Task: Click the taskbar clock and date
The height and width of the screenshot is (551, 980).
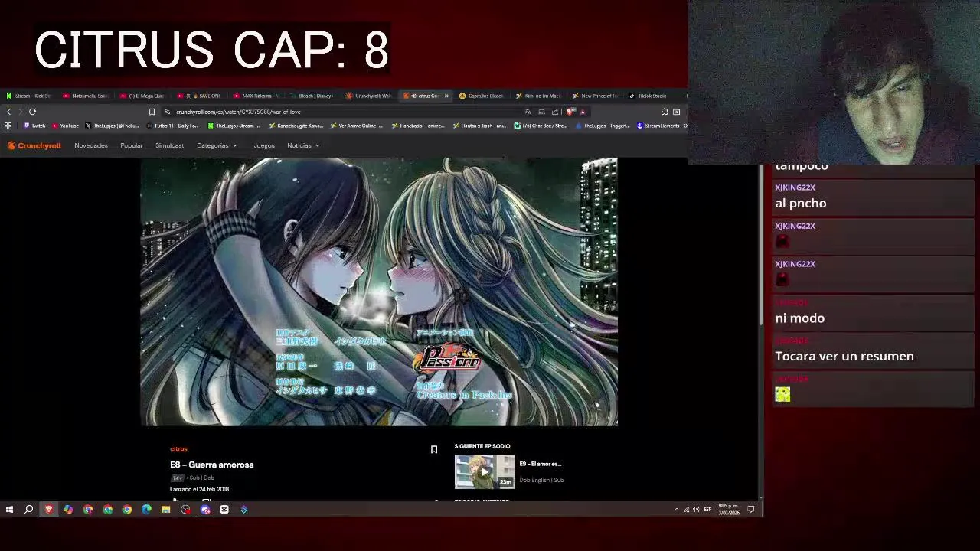Action: [729, 509]
